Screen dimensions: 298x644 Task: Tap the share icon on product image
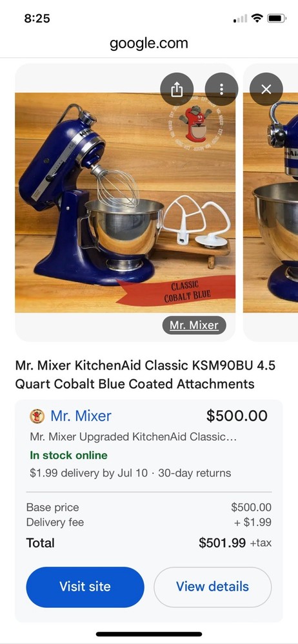177,89
